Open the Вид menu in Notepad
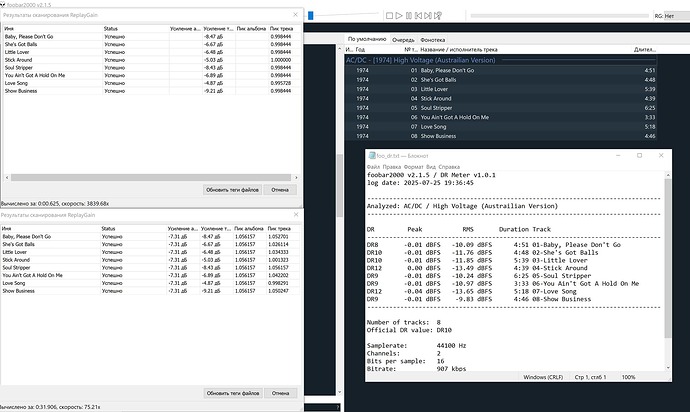Screen dimensions: 690x412 click(x=431, y=167)
